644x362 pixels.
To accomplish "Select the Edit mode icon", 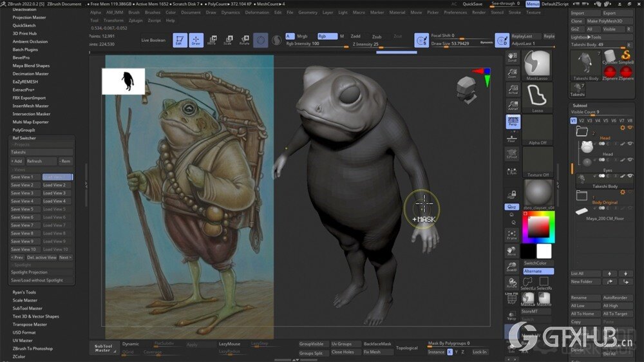I will point(180,41).
